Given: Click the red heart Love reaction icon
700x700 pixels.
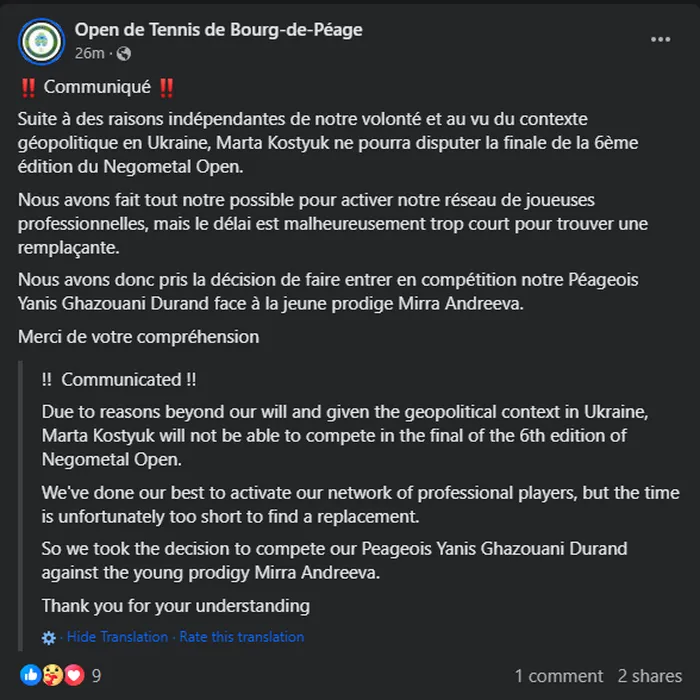Looking at the screenshot, I should point(72,675).
